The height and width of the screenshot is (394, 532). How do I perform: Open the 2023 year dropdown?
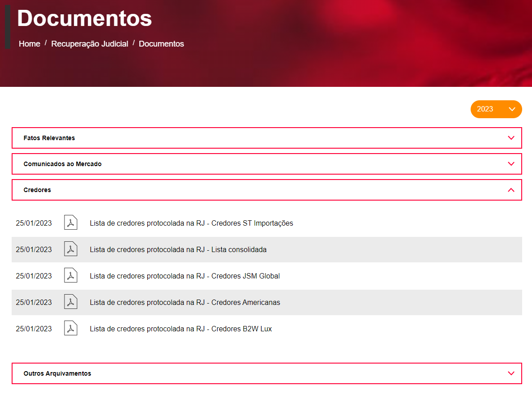(496, 109)
